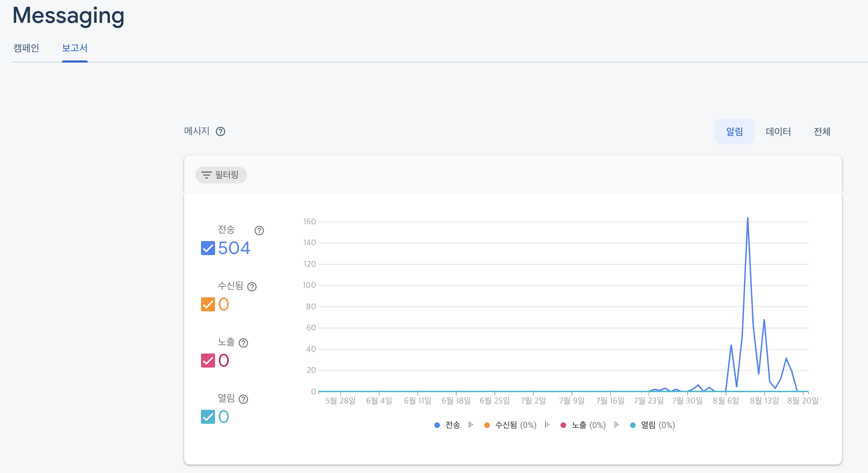Click the chart peak above 160
This screenshot has width=868, height=473.
click(x=747, y=218)
